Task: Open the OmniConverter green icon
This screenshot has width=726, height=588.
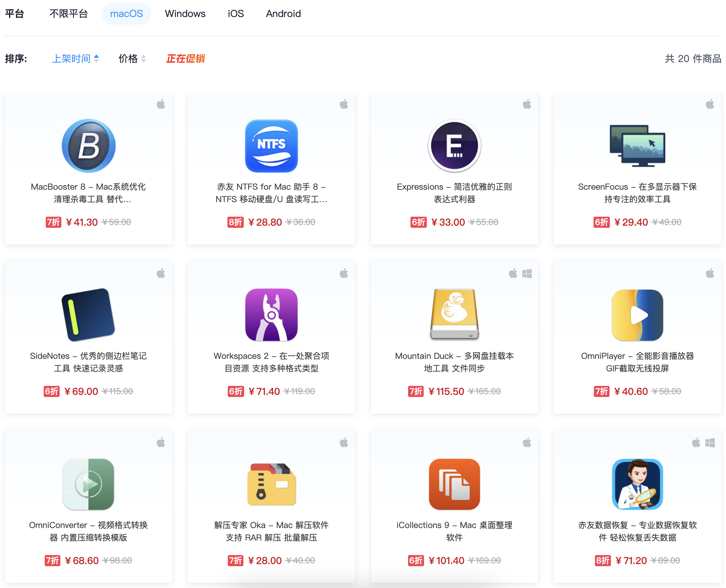Action: pos(88,484)
